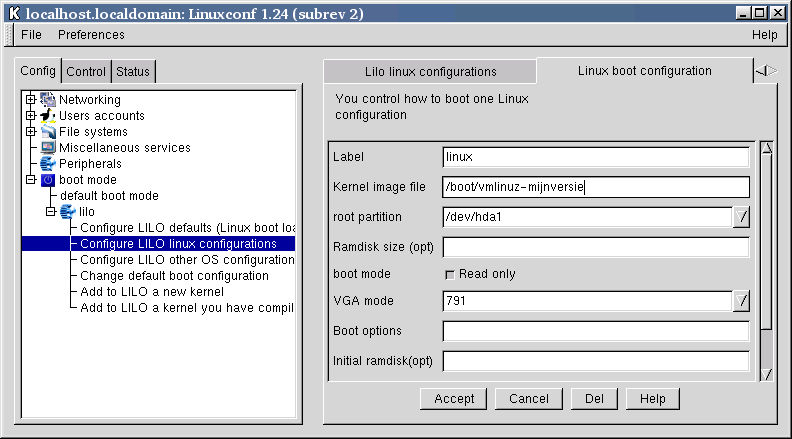Click the File systems icon
792x439 pixels.
click(x=48, y=132)
